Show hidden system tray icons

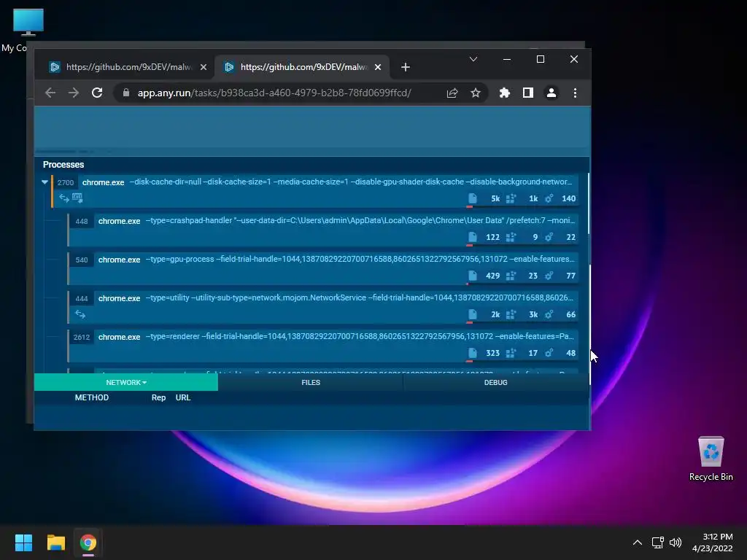638,542
